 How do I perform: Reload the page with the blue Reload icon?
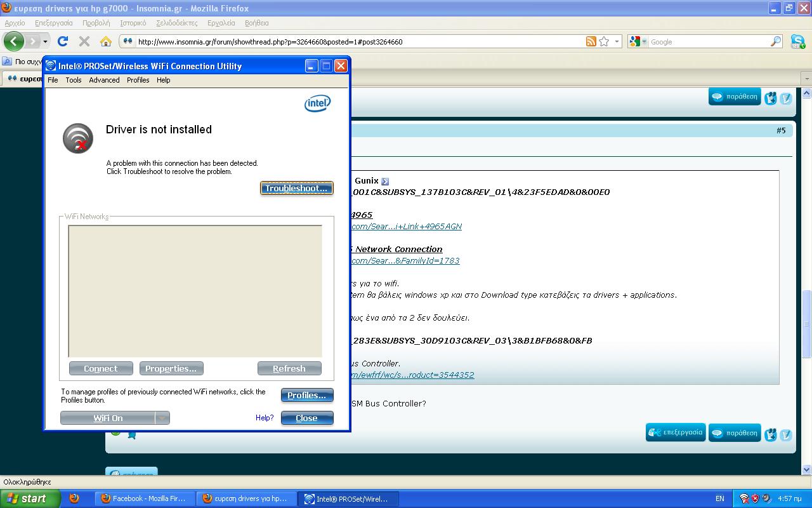click(x=62, y=41)
